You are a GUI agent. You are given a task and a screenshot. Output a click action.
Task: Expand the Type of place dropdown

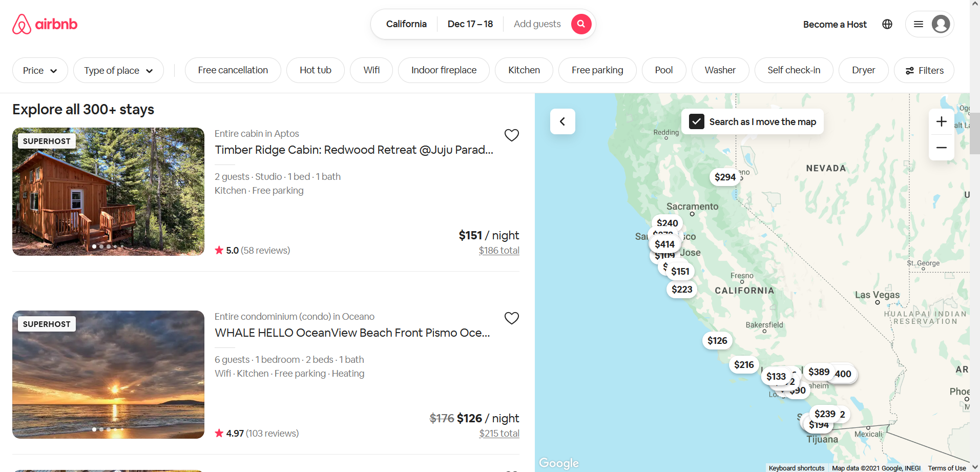point(118,70)
